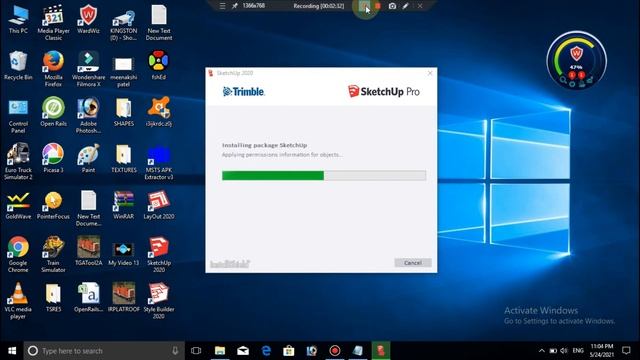
Task: Open the This PC desktop icon
Action: coord(18,20)
